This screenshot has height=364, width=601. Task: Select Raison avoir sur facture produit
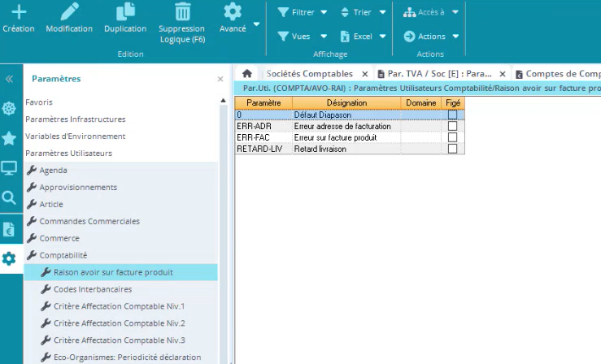[x=120, y=272]
